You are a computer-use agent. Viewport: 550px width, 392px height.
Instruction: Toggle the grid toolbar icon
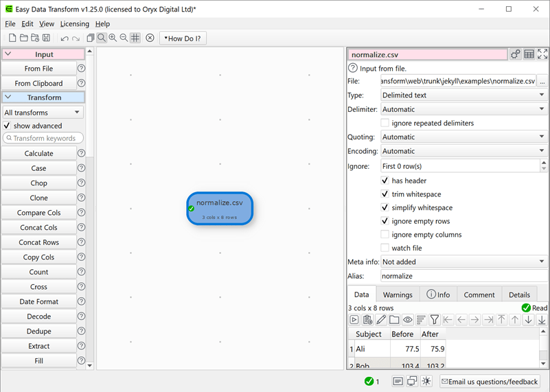click(135, 38)
